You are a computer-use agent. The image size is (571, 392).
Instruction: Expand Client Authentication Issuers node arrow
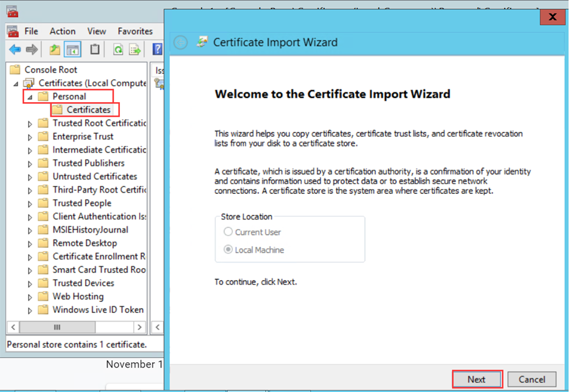[30, 218]
